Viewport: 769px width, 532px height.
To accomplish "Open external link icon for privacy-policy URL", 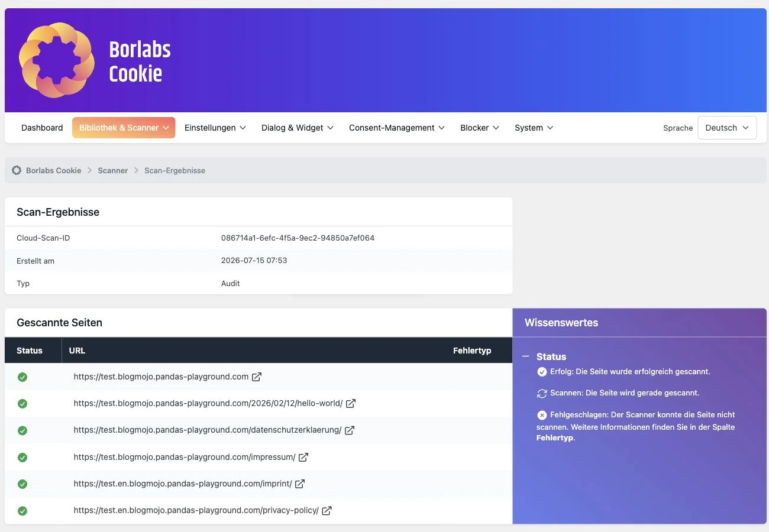I will click(327, 510).
